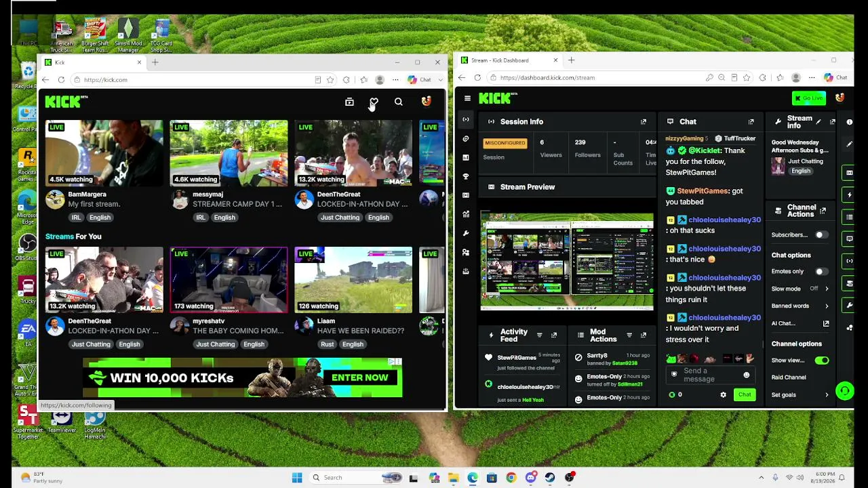Open the weather widget on the taskbar

(x=42, y=478)
